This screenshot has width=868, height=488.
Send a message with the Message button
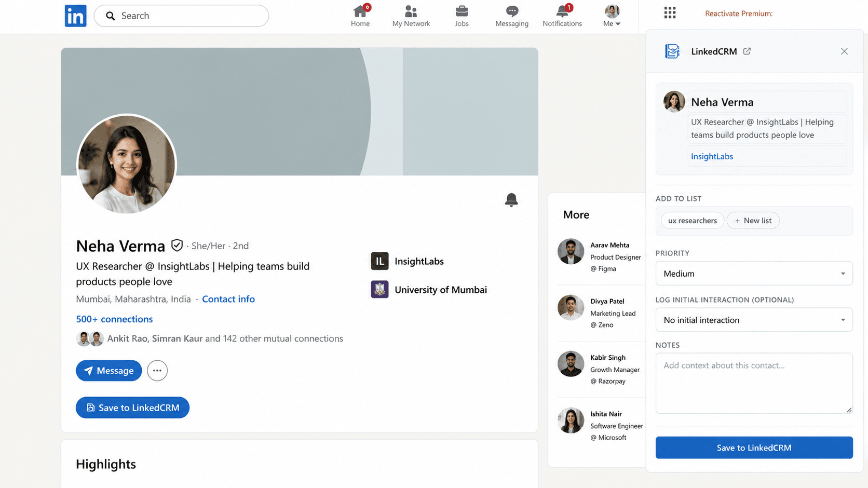[109, 371]
